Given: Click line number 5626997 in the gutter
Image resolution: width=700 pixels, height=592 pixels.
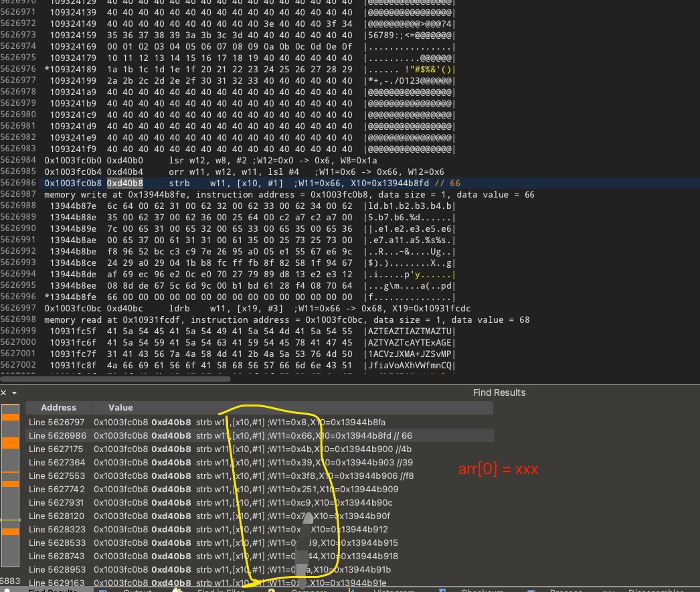Looking at the screenshot, I should [18, 308].
